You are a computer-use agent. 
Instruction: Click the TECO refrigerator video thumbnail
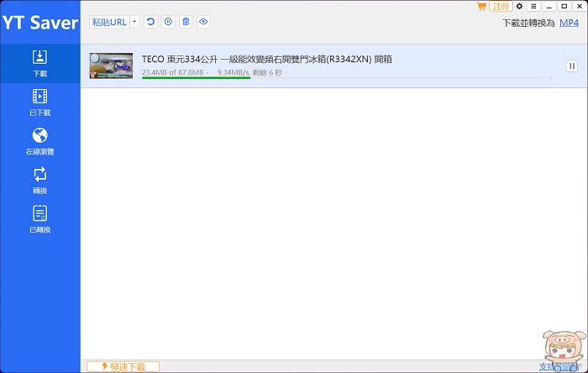tap(111, 66)
